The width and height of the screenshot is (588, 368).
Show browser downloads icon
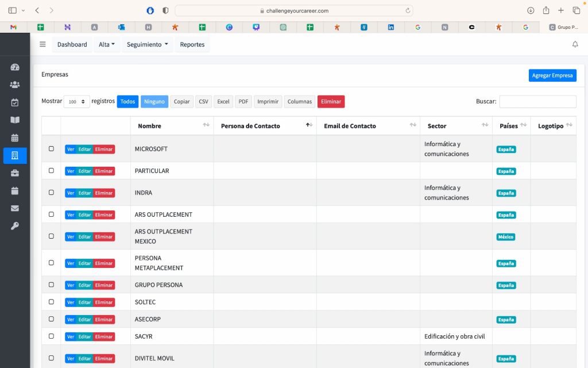[x=531, y=10]
